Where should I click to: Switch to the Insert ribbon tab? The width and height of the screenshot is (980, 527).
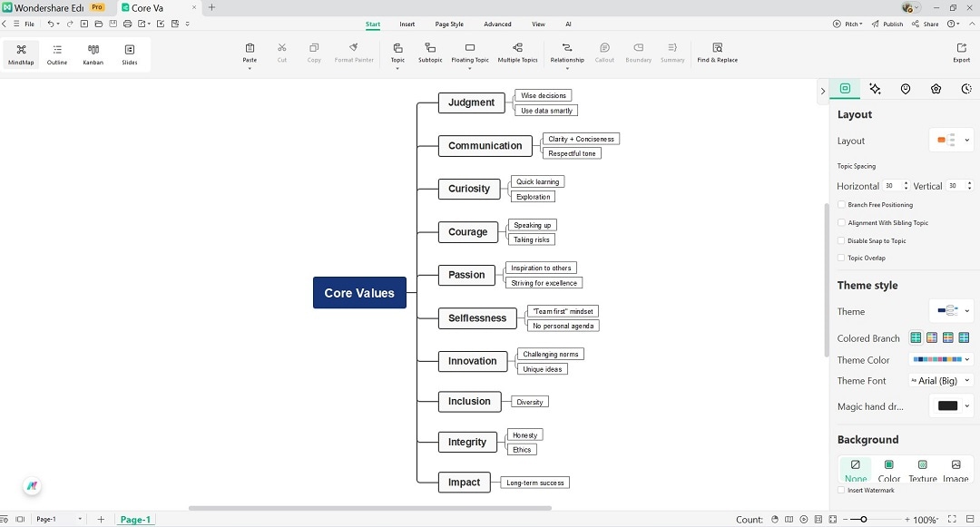point(407,24)
